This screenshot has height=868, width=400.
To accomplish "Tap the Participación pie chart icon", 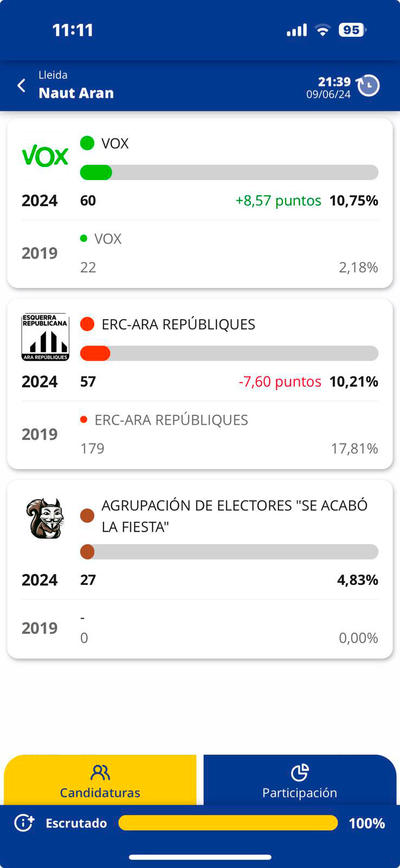I will (300, 772).
